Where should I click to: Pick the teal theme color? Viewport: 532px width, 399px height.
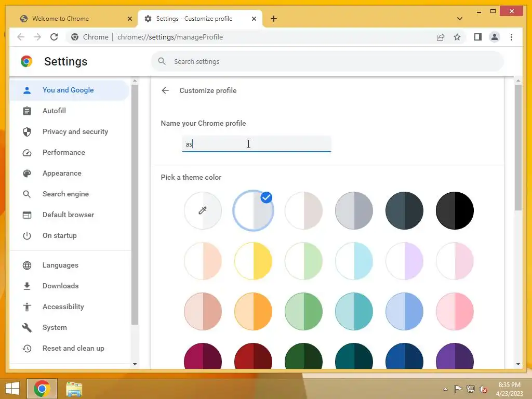[354, 312]
